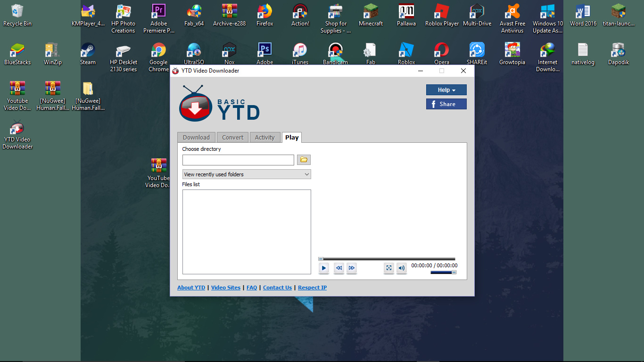644x362 pixels.
Task: Select the Roblox Player shortcut
Action: (x=442, y=16)
